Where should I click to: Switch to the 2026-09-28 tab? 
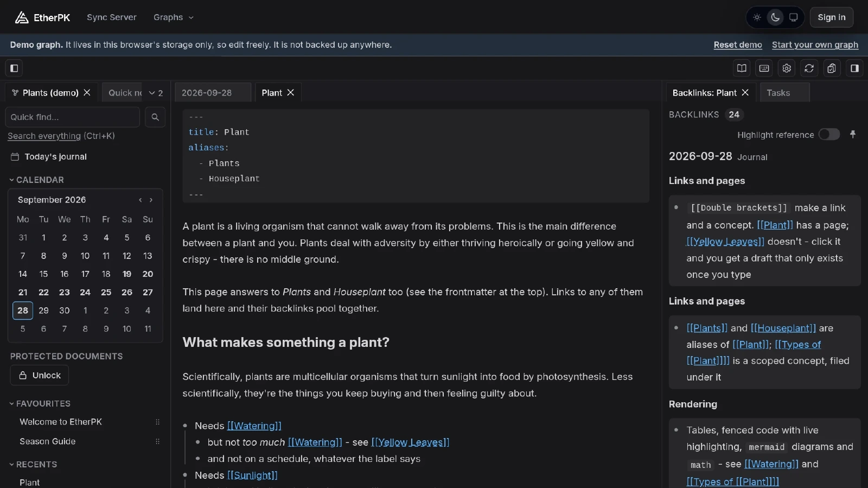click(212, 93)
